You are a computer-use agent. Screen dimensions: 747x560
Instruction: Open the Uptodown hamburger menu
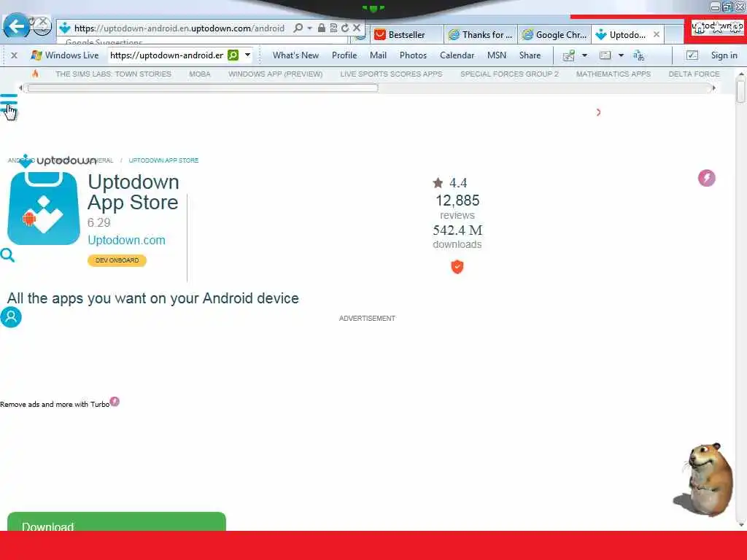[x=9, y=102]
